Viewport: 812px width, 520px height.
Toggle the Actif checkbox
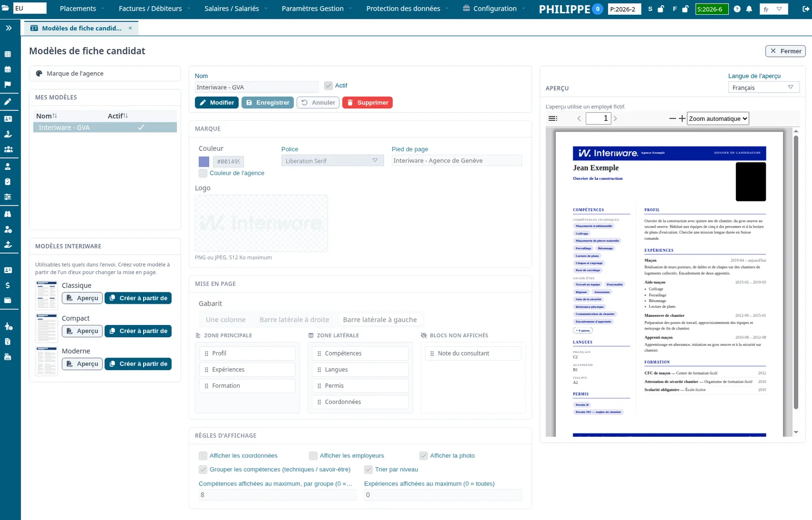point(328,85)
